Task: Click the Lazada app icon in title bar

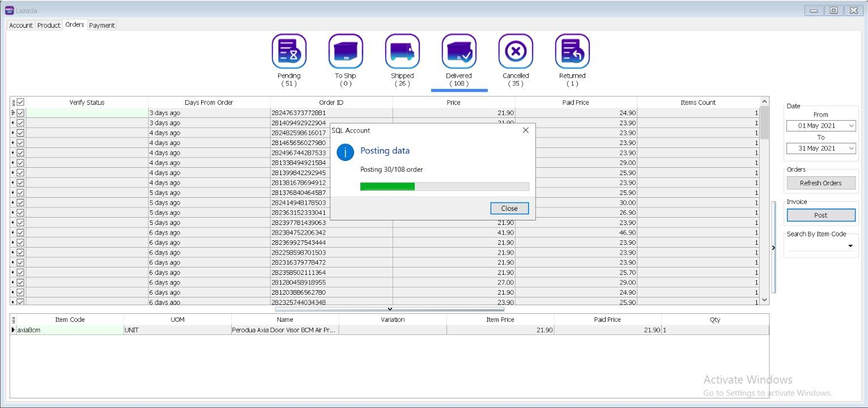Action: [x=10, y=10]
